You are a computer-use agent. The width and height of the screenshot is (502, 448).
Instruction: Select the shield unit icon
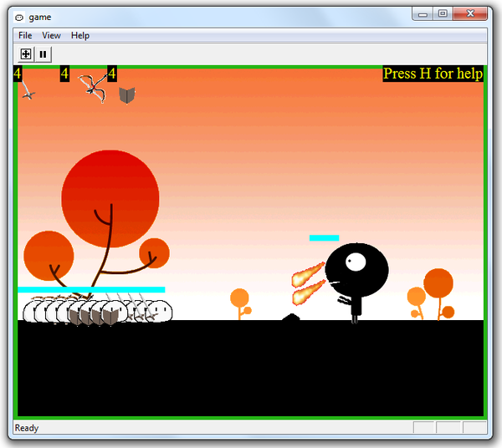coord(127,95)
